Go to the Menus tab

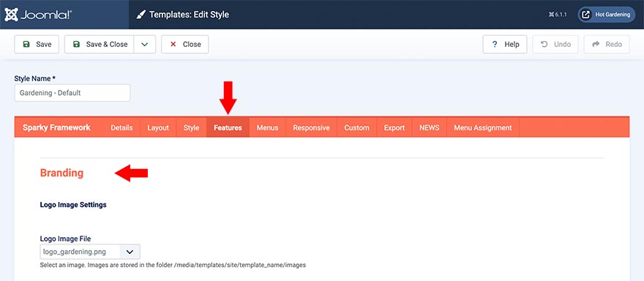(x=267, y=128)
